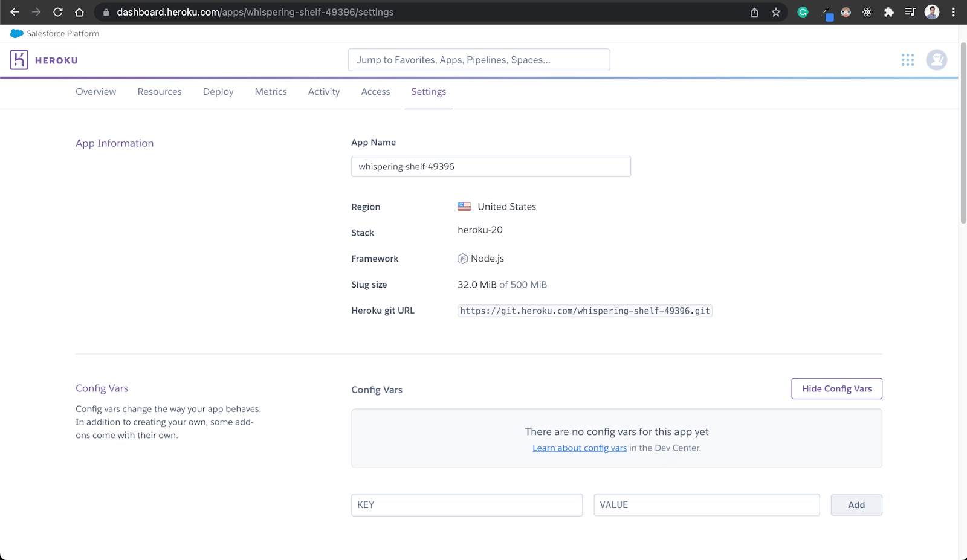Open the Resources tab

coord(160,92)
